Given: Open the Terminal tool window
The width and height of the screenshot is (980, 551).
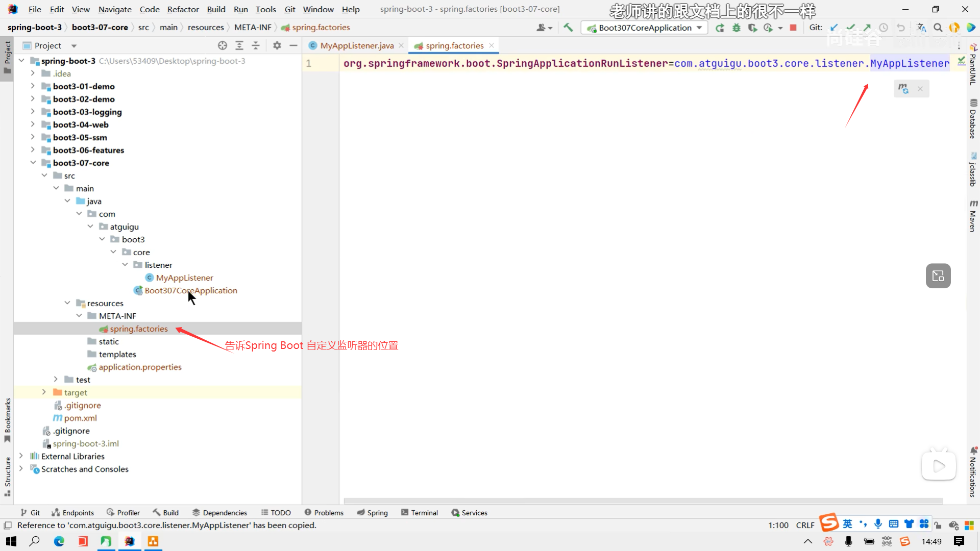Looking at the screenshot, I should [x=420, y=513].
